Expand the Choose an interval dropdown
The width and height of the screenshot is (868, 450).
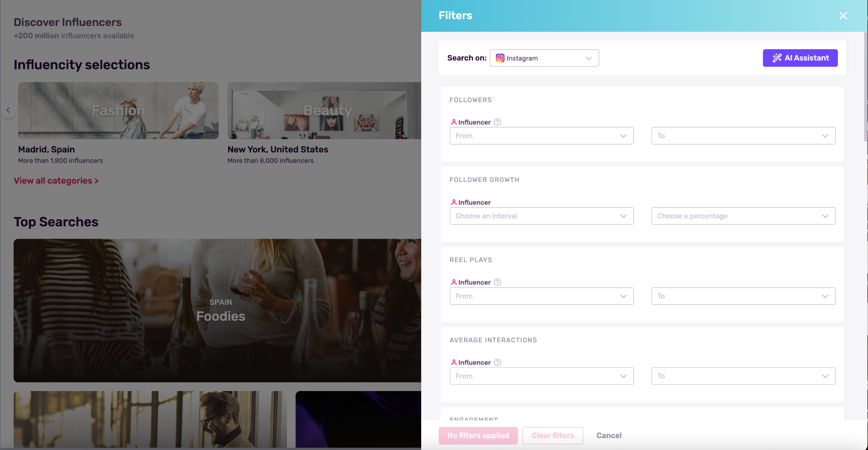[542, 216]
